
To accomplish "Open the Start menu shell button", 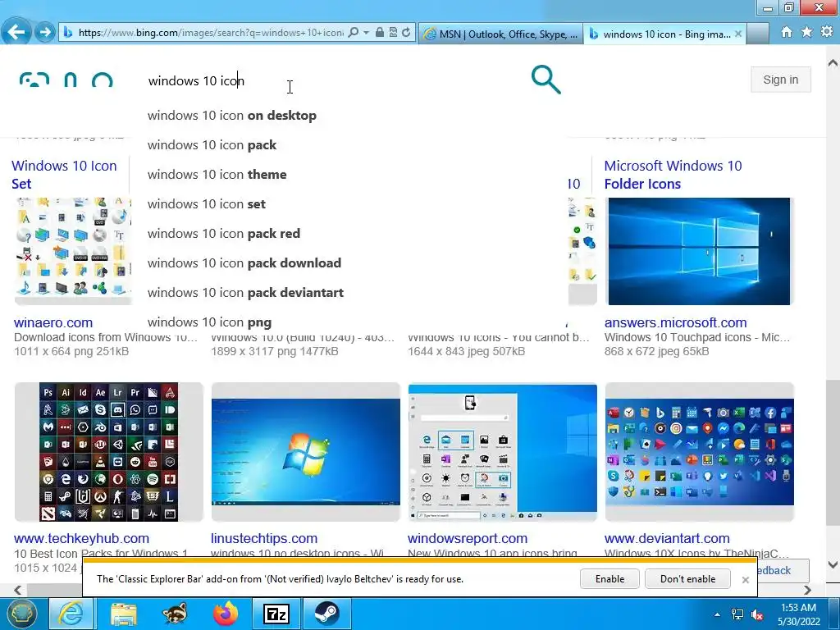I will [21, 614].
